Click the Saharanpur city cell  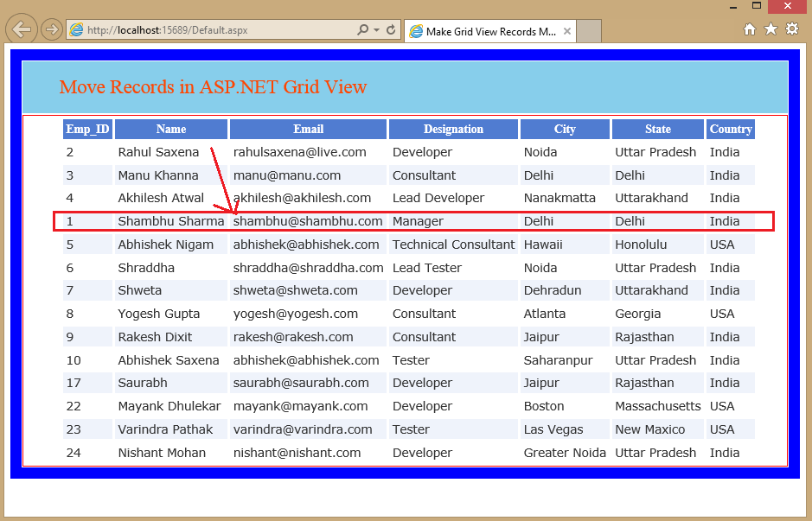pyautogui.click(x=565, y=360)
